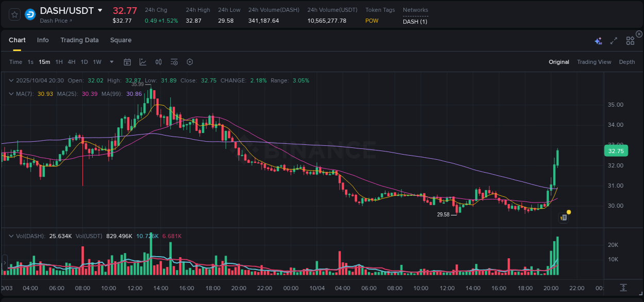Select the POW token tag

tap(371, 21)
